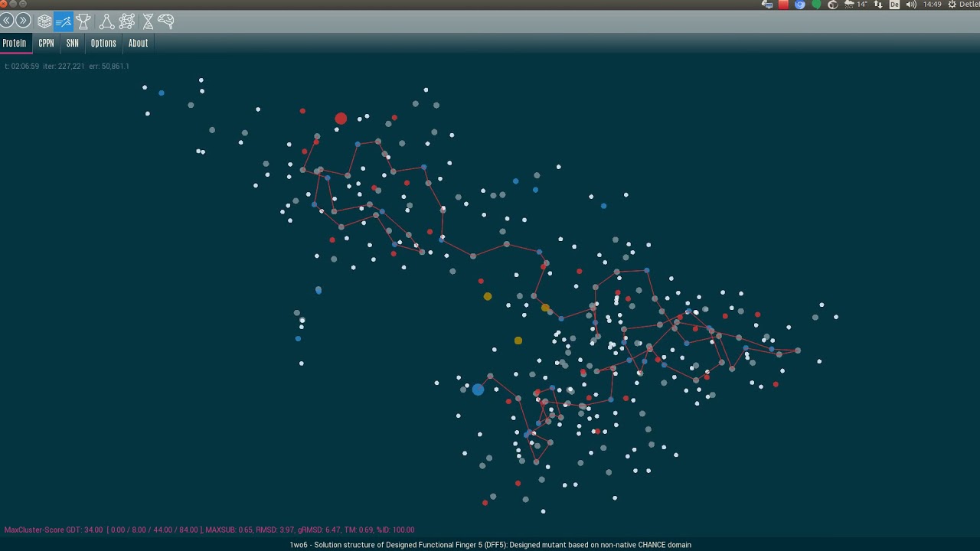
Task: Open the About tab
Action: [x=139, y=44]
